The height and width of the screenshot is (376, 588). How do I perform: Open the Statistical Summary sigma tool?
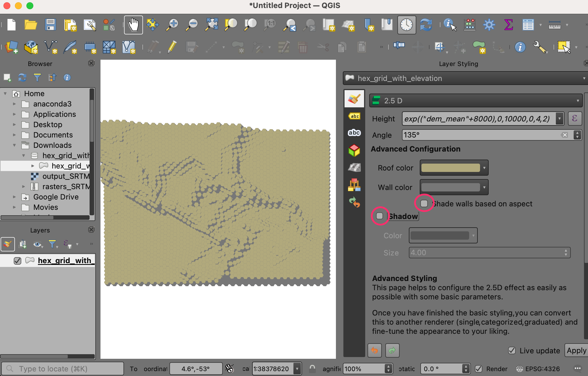(508, 25)
